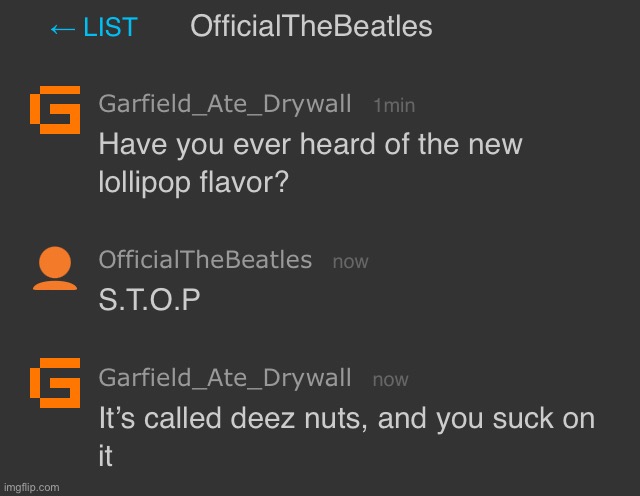Go back via the LIST label

[110, 28]
